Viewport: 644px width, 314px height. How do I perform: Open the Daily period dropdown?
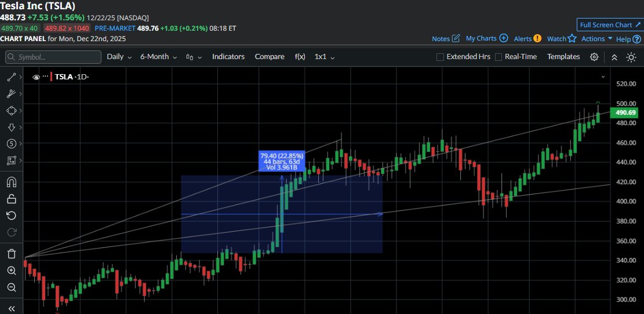(119, 57)
